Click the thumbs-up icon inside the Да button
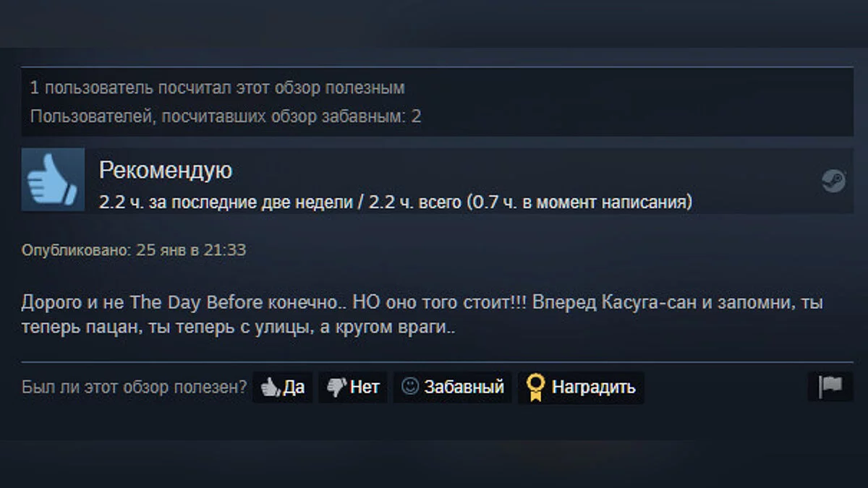 coord(270,388)
